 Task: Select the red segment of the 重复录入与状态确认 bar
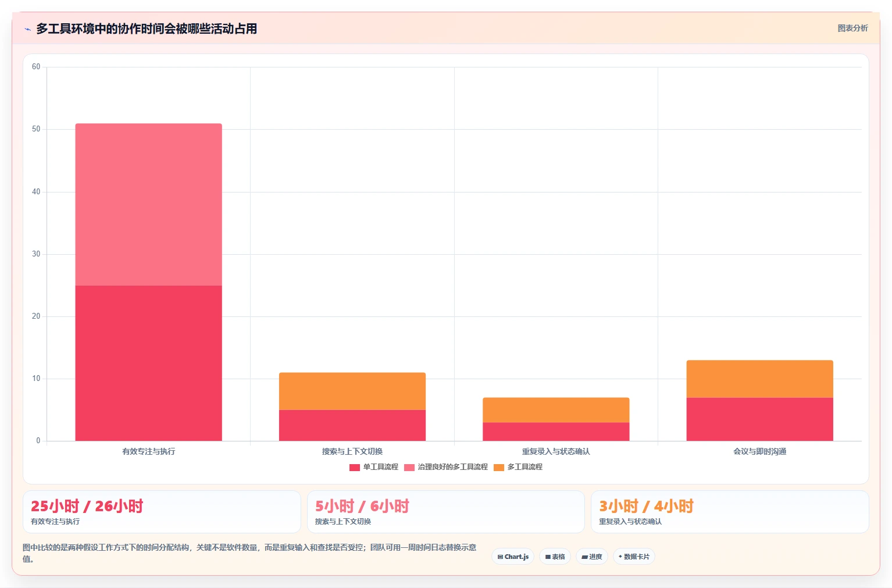[556, 432]
